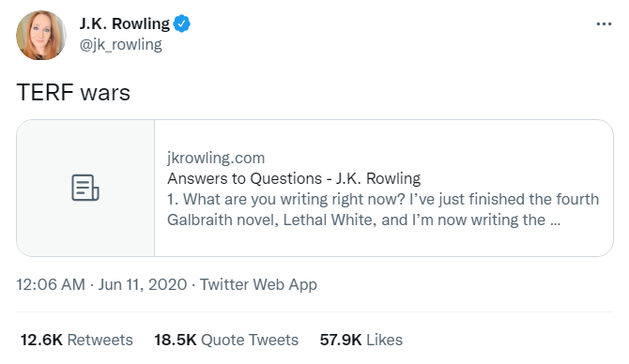View the 12.6K Retweets list
This screenshot has width=629, height=364.
(x=77, y=340)
